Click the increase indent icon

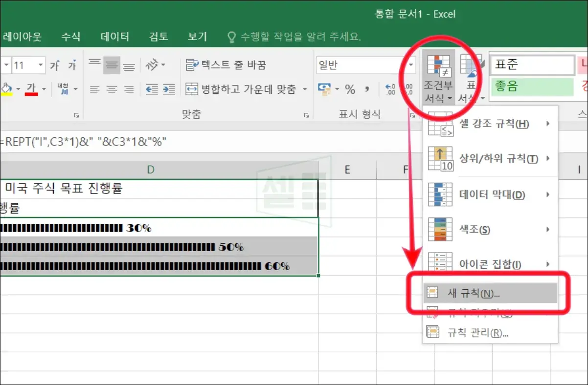(x=169, y=89)
